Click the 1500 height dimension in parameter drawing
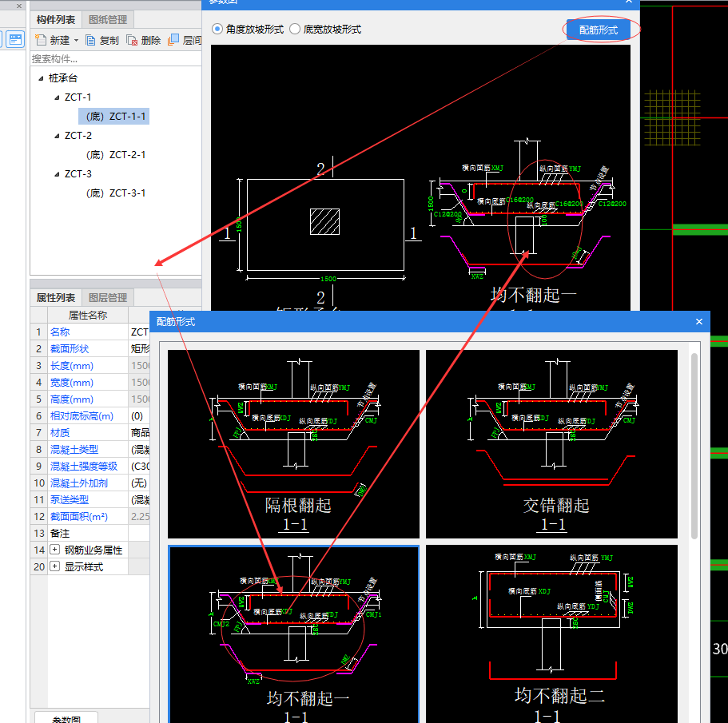Screen dimensions: 728x723 click(239, 224)
